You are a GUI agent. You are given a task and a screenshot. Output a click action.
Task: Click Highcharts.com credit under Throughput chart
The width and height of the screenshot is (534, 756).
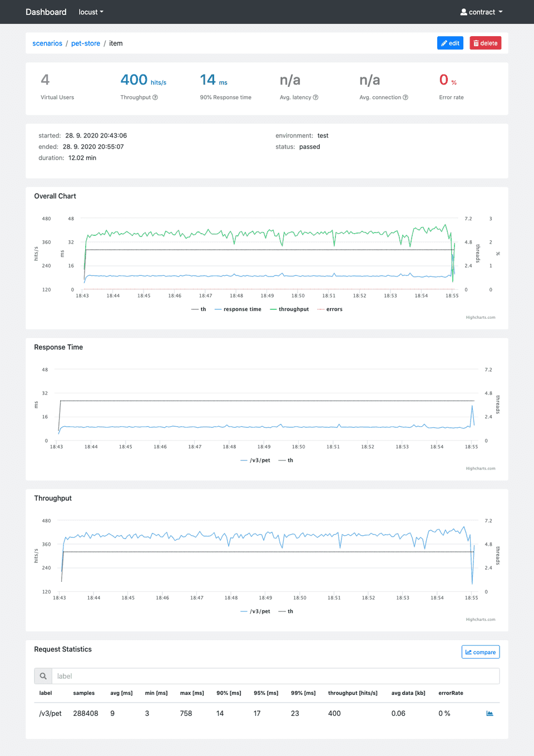click(x=481, y=619)
